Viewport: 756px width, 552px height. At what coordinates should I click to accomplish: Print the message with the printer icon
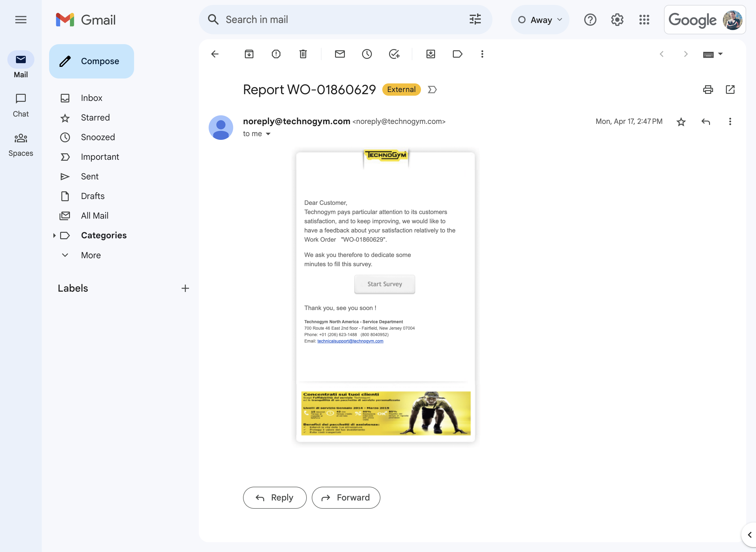point(708,90)
